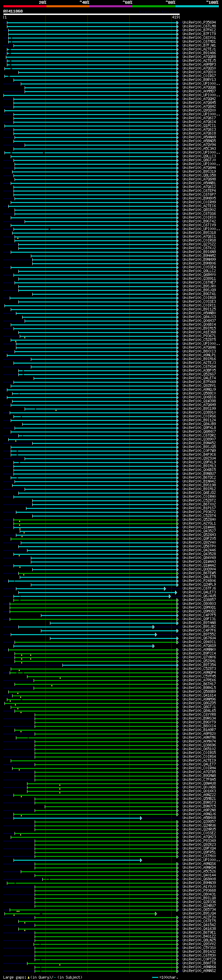Select hit label UniRef100_A9PBP3
Screen dimensions: 222x980
199,64
